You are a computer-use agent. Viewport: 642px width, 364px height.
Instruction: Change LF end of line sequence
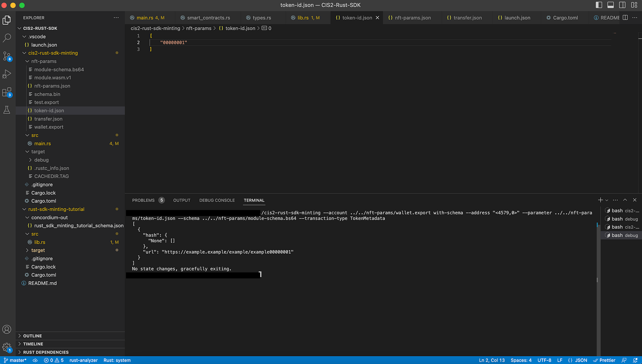point(560,360)
